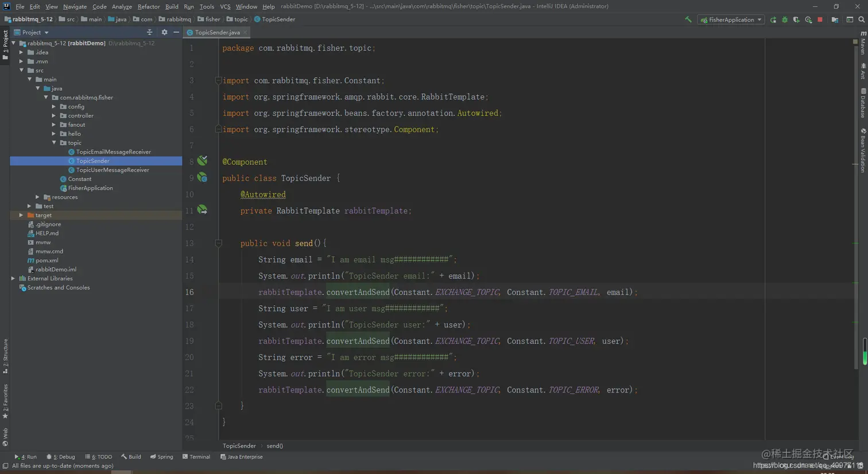868x474 pixels.
Task: Click tool window quick-access icon in status bar
Action: pos(5,466)
